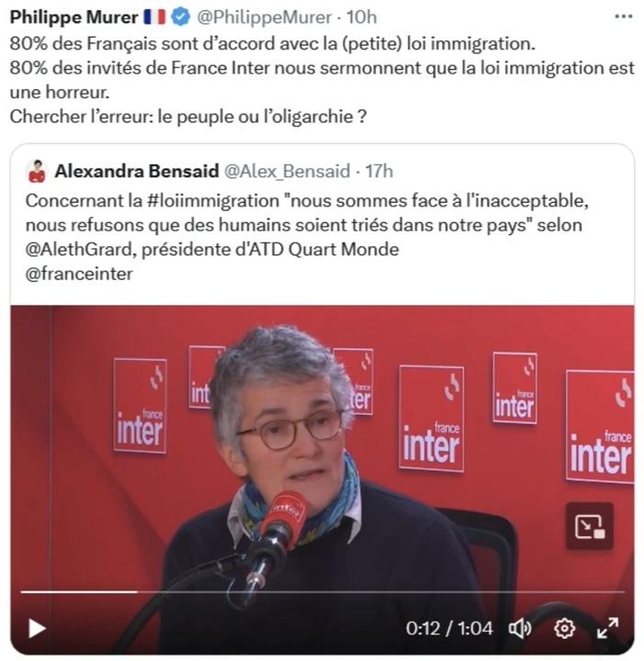Image resolution: width=644 pixels, height=661 pixels.
Task: Open the quoted tweet text body
Action: point(307,238)
